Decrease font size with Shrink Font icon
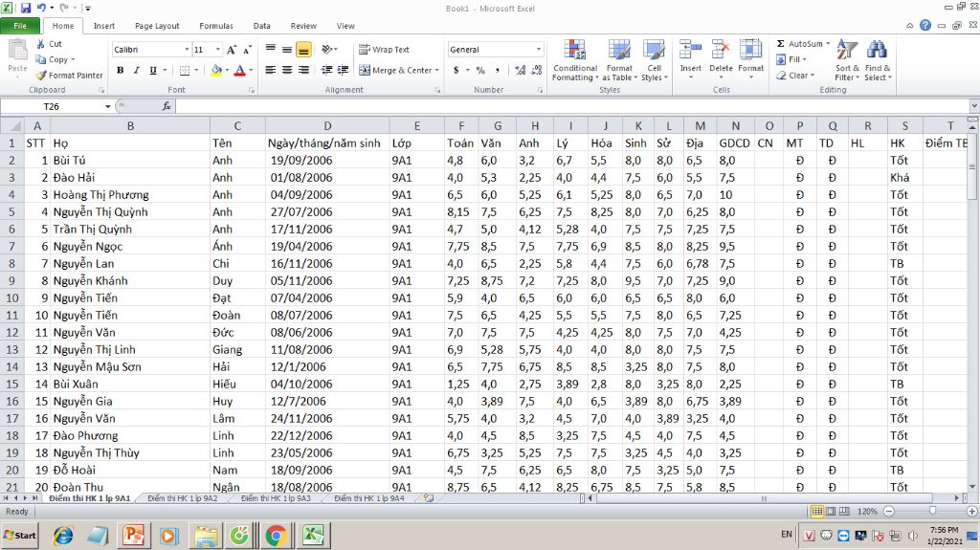 pyautogui.click(x=247, y=50)
